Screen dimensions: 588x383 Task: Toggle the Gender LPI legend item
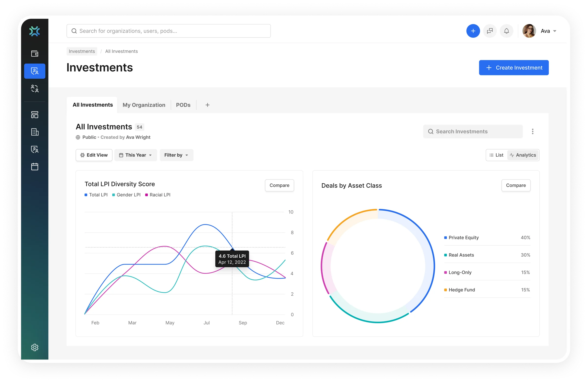126,195
